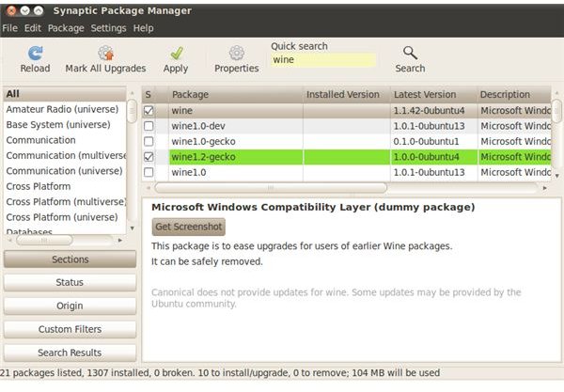Screen dimensions: 564x392
Task: Click the Get Screenshot button
Action: (x=189, y=227)
